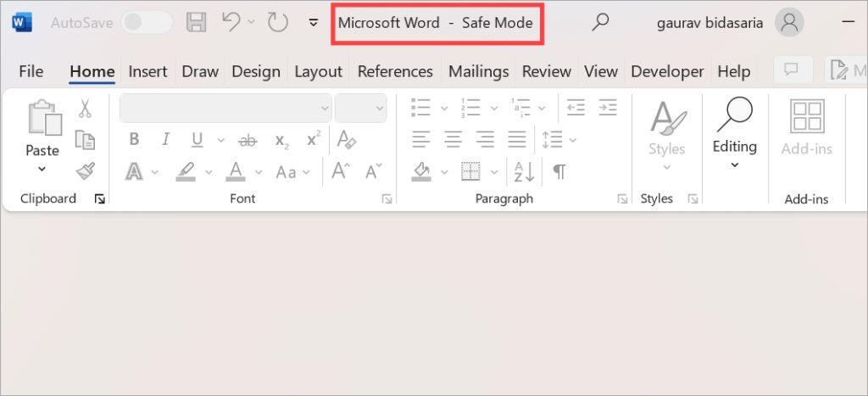Open the Font dialog launcher
Screen dimensions: 868x396
[387, 199]
